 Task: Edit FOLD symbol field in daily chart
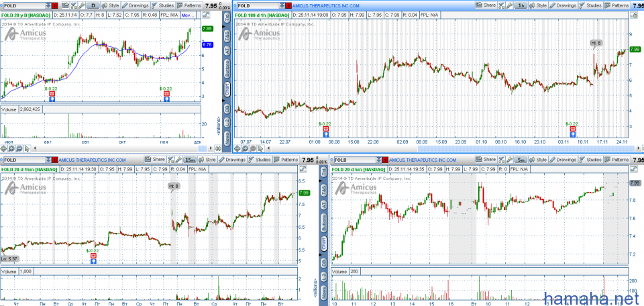(x=24, y=6)
